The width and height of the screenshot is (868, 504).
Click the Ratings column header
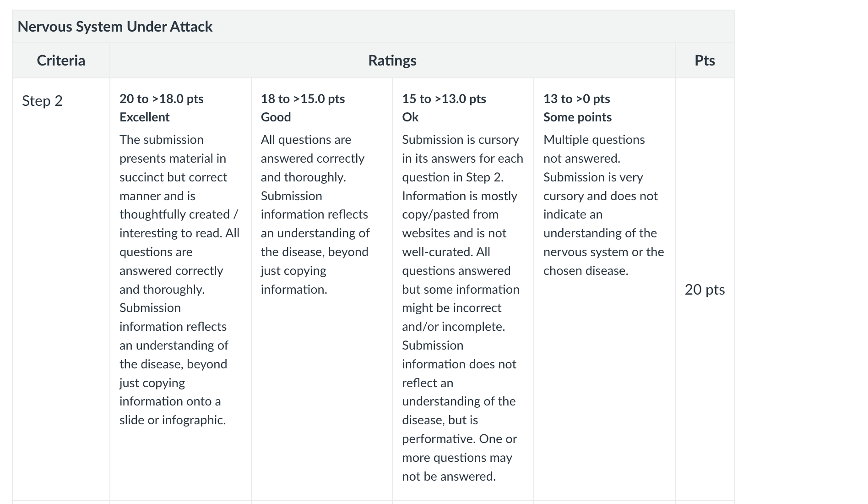click(392, 60)
